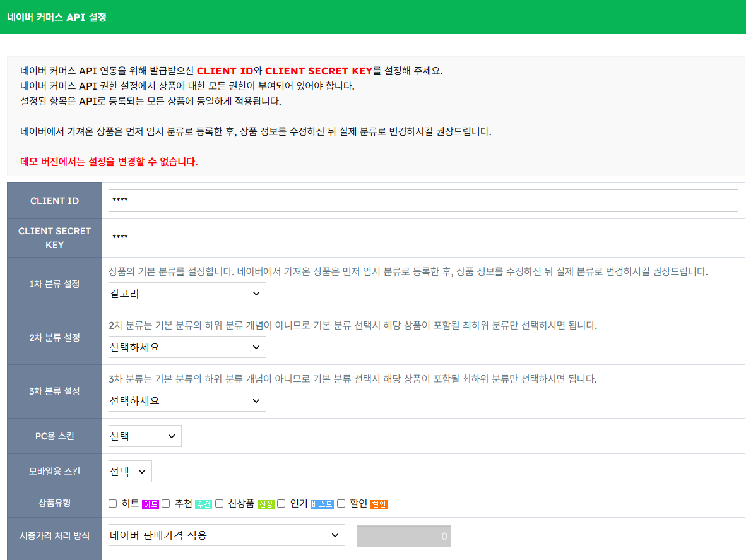Click the teal 추천 badge icon

(x=203, y=504)
